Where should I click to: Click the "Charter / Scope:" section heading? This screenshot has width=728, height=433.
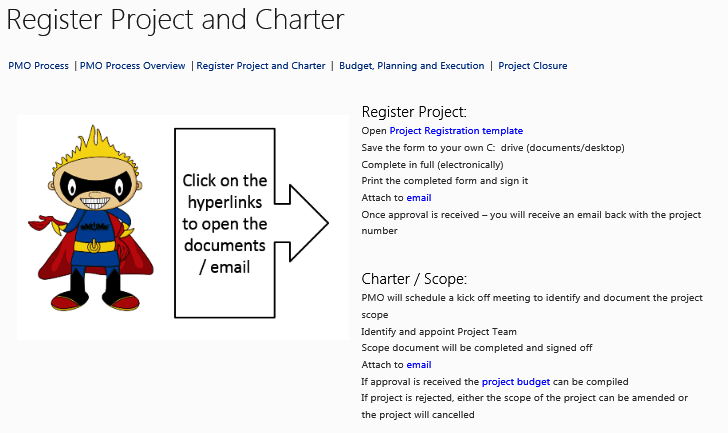click(414, 279)
